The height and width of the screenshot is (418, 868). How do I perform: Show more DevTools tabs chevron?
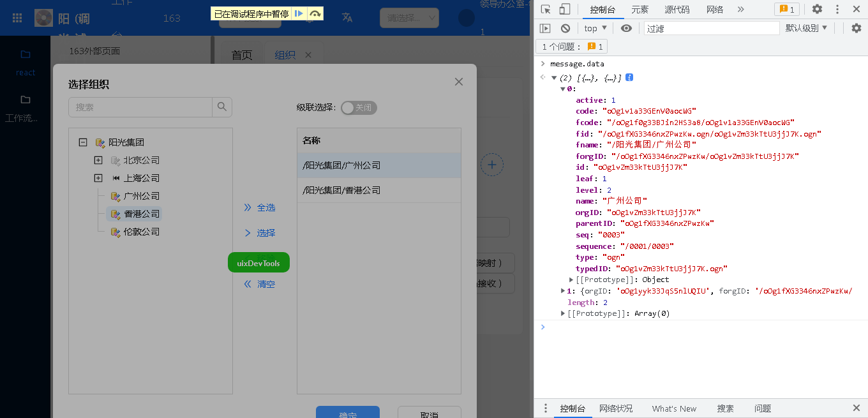coord(740,10)
